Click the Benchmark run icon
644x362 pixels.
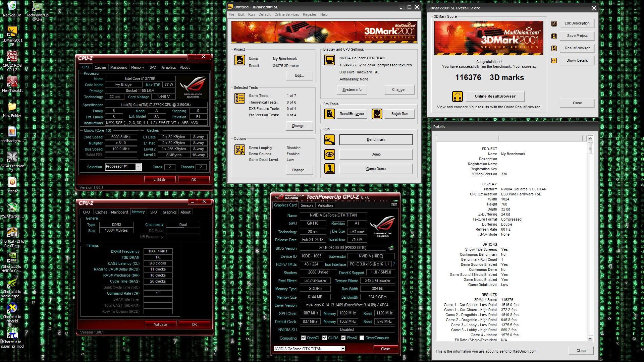click(330, 139)
